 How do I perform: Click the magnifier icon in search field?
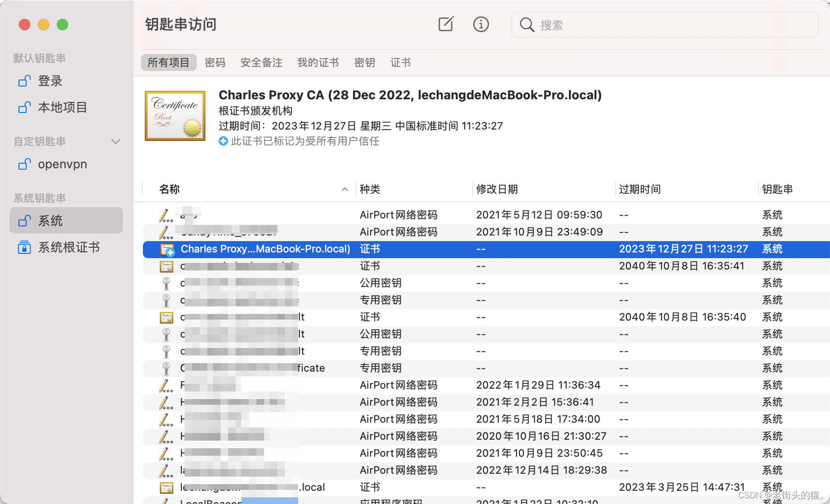click(527, 25)
